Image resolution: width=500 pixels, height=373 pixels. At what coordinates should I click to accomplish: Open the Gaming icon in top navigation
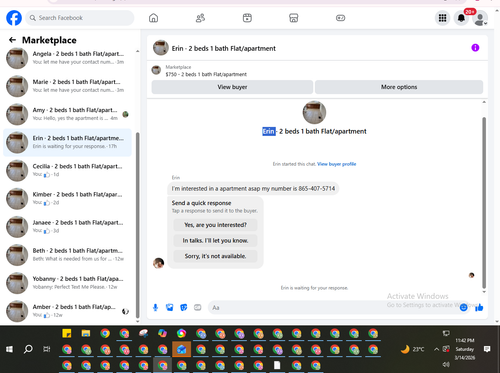click(340, 18)
